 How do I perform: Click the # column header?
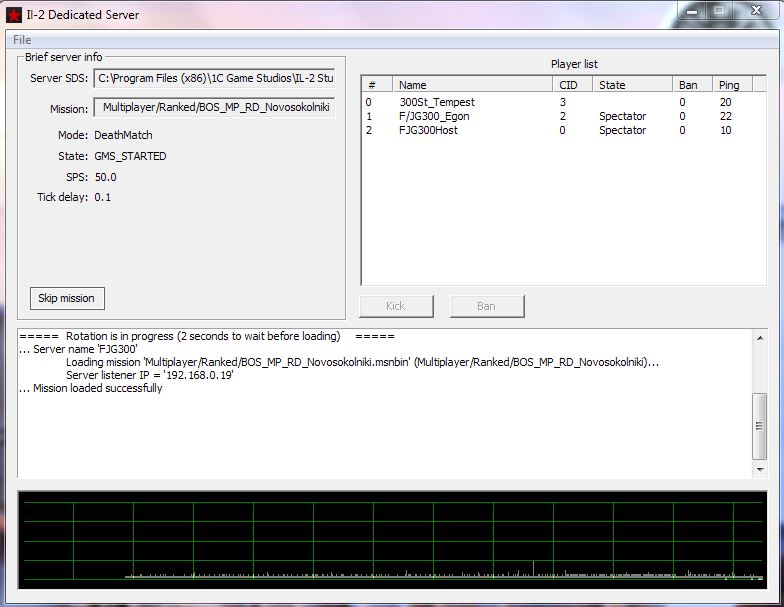pos(378,84)
